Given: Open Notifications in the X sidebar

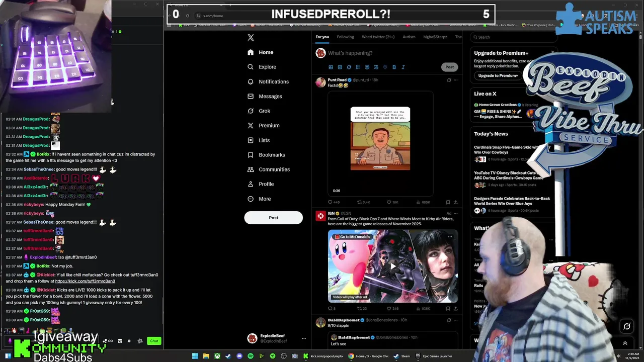Looking at the screenshot, I should 268,81.
